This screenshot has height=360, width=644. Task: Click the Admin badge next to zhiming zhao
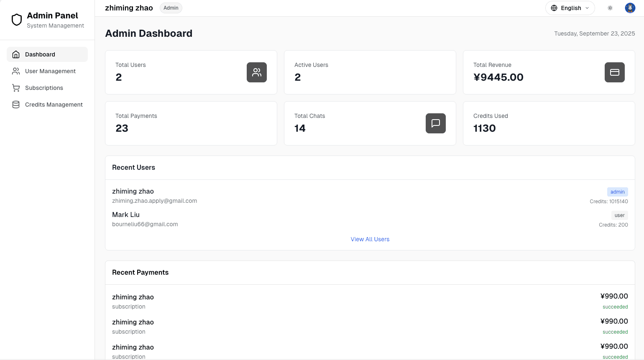pyautogui.click(x=171, y=8)
